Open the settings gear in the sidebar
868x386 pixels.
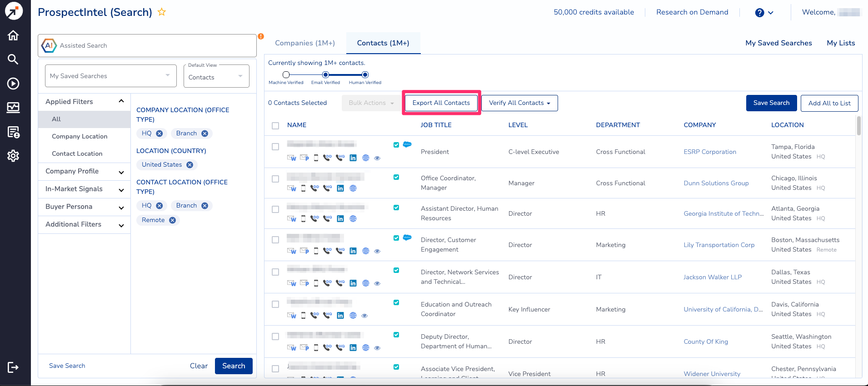pyautogui.click(x=13, y=156)
